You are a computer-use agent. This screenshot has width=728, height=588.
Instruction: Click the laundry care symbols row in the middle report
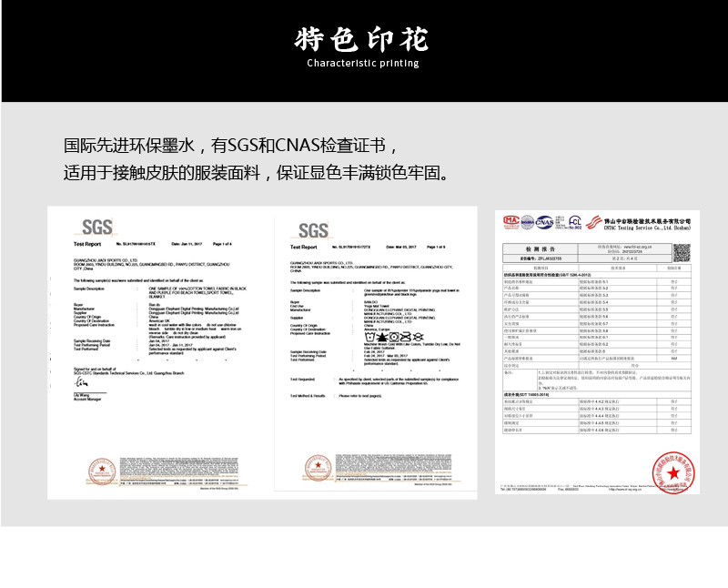(394, 337)
